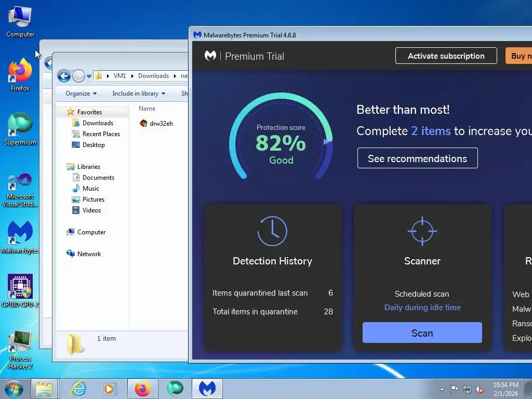The width and height of the screenshot is (532, 399).
Task: Click Downloads in the address breadcrumb
Action: (153, 76)
